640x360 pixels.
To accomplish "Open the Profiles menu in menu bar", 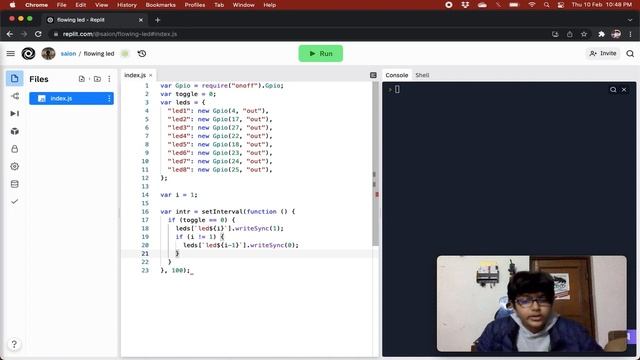I will click(195, 5).
